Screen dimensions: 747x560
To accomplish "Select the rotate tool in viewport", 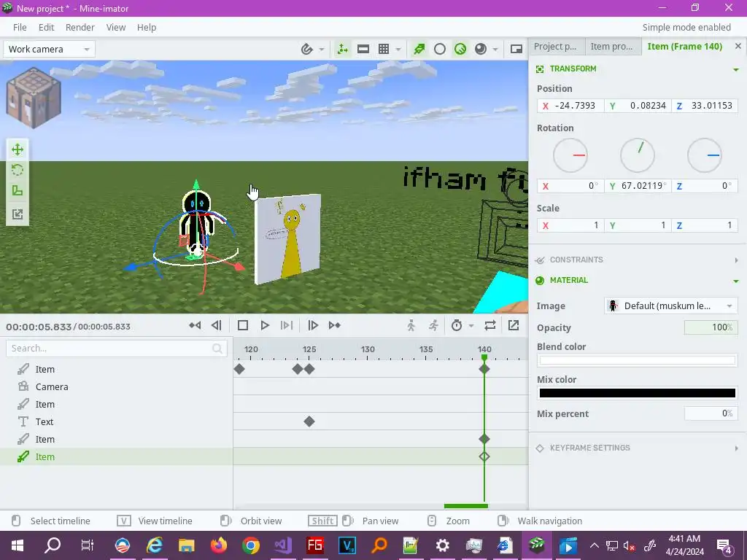I will click(x=18, y=170).
